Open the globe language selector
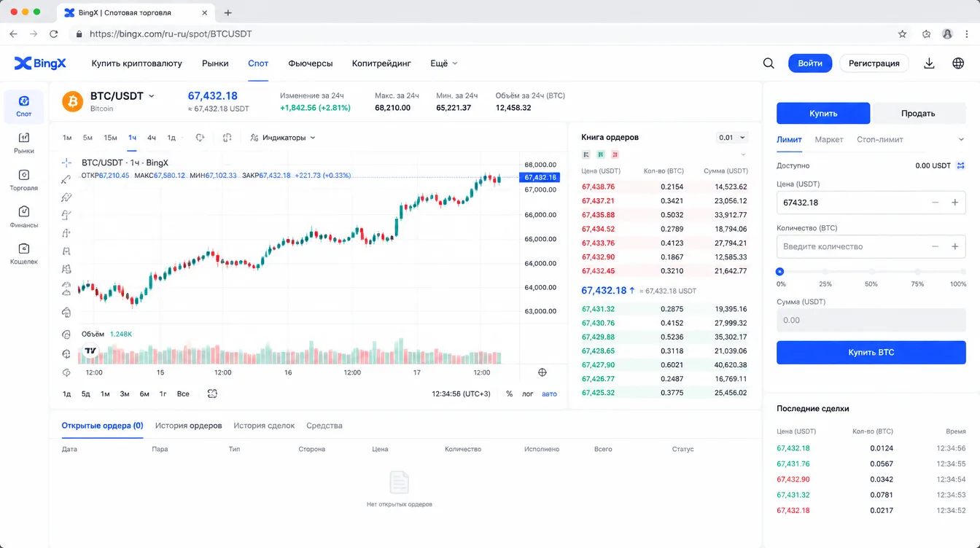 click(x=958, y=63)
